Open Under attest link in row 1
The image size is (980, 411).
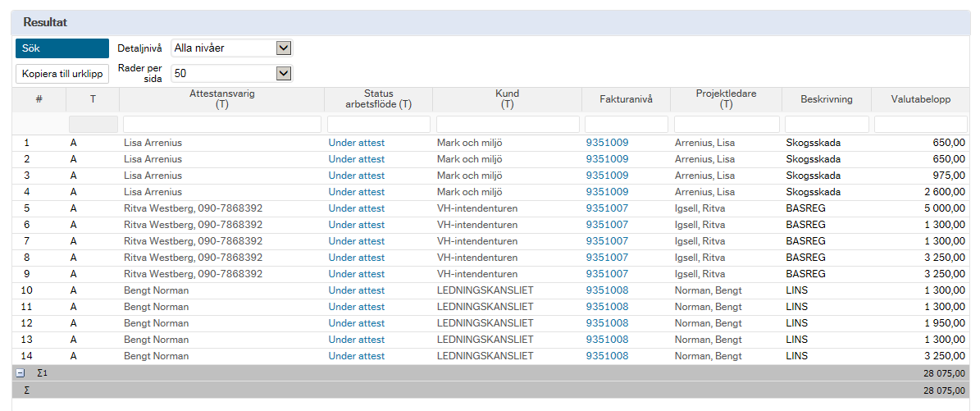[x=356, y=143]
